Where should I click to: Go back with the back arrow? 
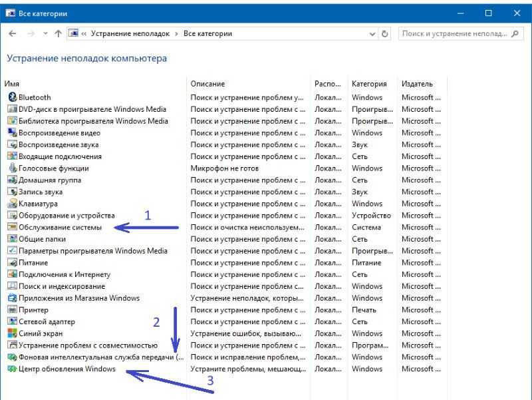13,33
